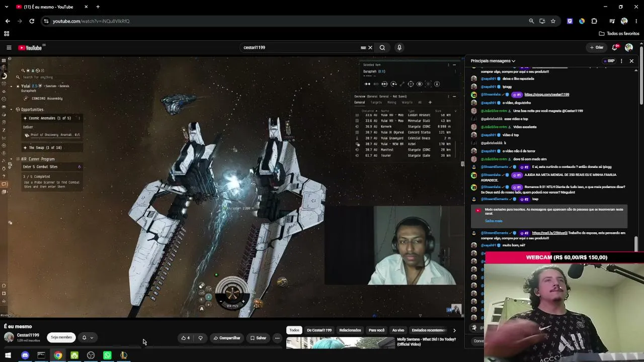The height and width of the screenshot is (362, 644).
Task: Click the YouTube search magnifier button
Action: coord(382,48)
